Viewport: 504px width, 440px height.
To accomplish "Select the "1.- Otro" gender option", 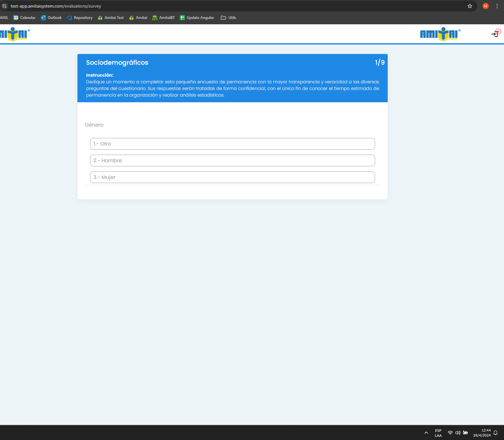I will (232, 144).
